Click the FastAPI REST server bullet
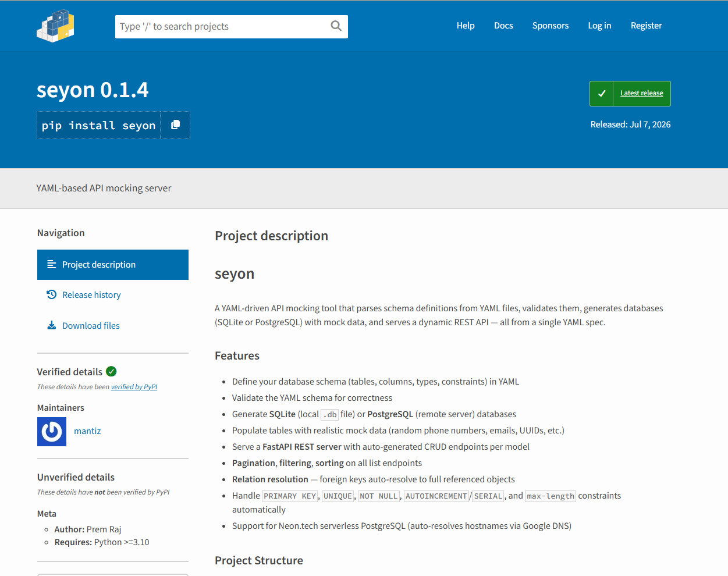The image size is (728, 576). [x=381, y=447]
